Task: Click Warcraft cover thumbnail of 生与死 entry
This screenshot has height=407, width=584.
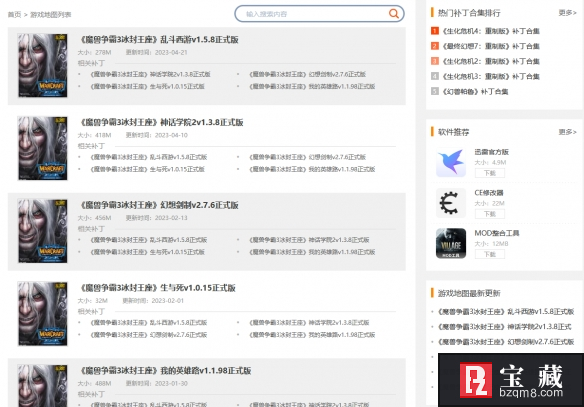Action: click(43, 314)
